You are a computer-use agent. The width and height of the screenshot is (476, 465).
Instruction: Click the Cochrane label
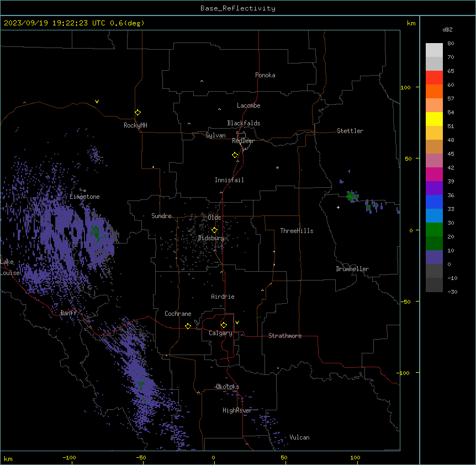click(x=178, y=314)
